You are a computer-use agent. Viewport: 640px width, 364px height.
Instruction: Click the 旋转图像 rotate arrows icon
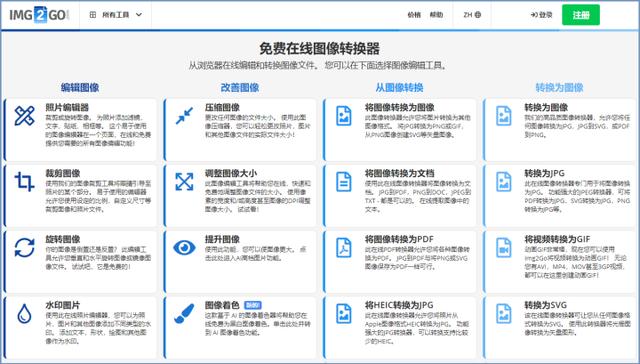[x=24, y=248]
